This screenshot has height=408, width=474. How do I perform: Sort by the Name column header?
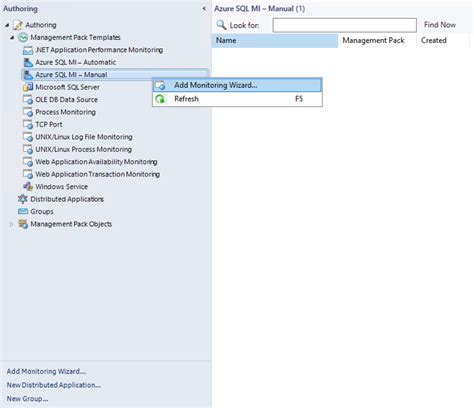point(275,41)
